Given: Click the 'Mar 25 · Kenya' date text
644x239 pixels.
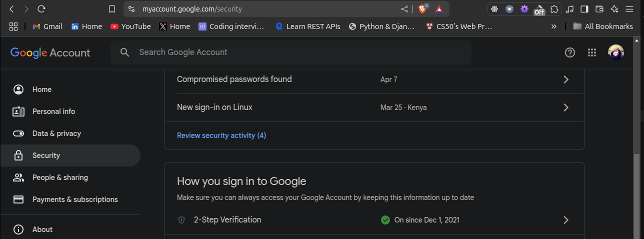Looking at the screenshot, I should 403,107.
